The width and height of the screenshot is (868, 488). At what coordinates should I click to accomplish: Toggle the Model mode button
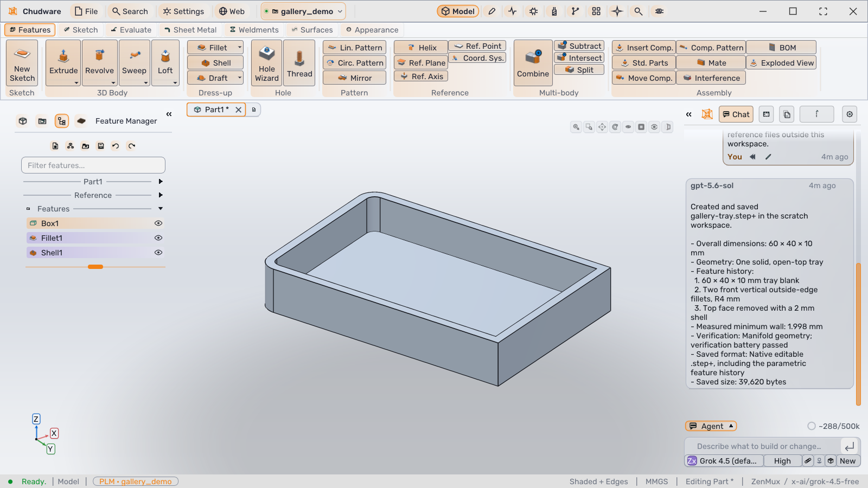458,11
